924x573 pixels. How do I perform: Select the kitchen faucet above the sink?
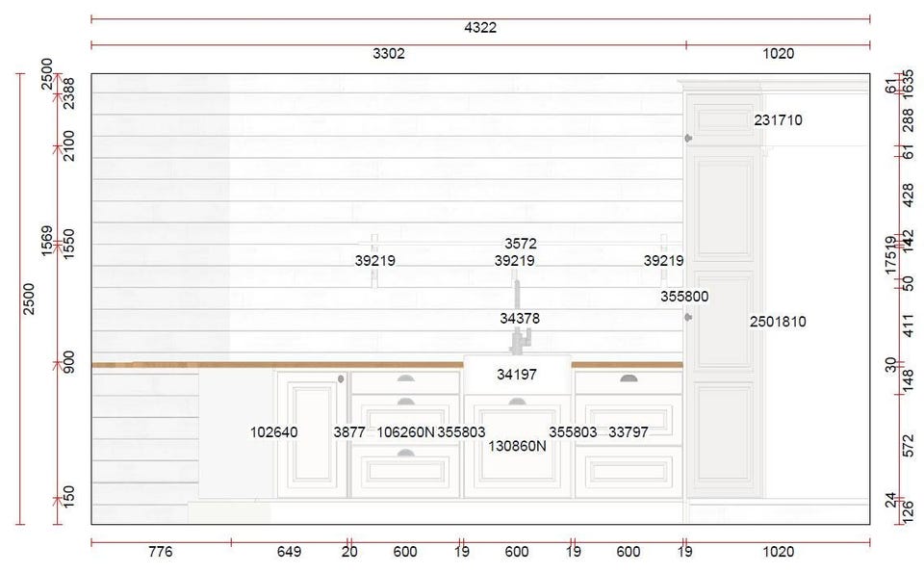tap(519, 319)
